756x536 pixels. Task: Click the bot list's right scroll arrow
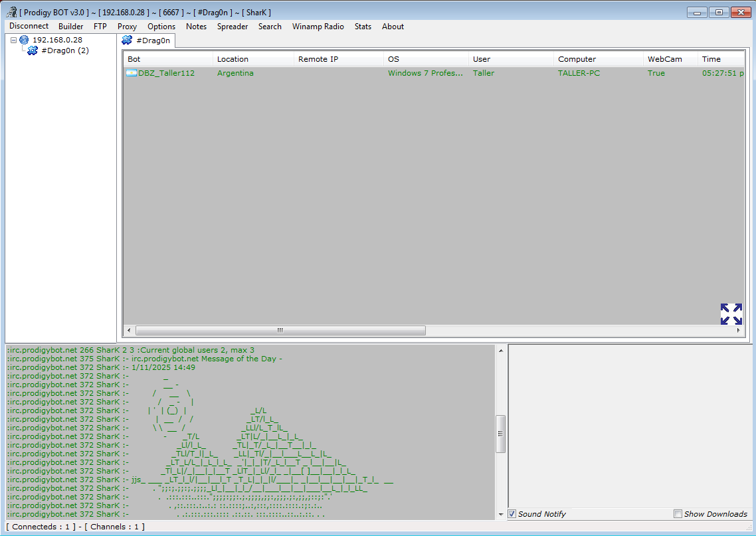coord(739,330)
